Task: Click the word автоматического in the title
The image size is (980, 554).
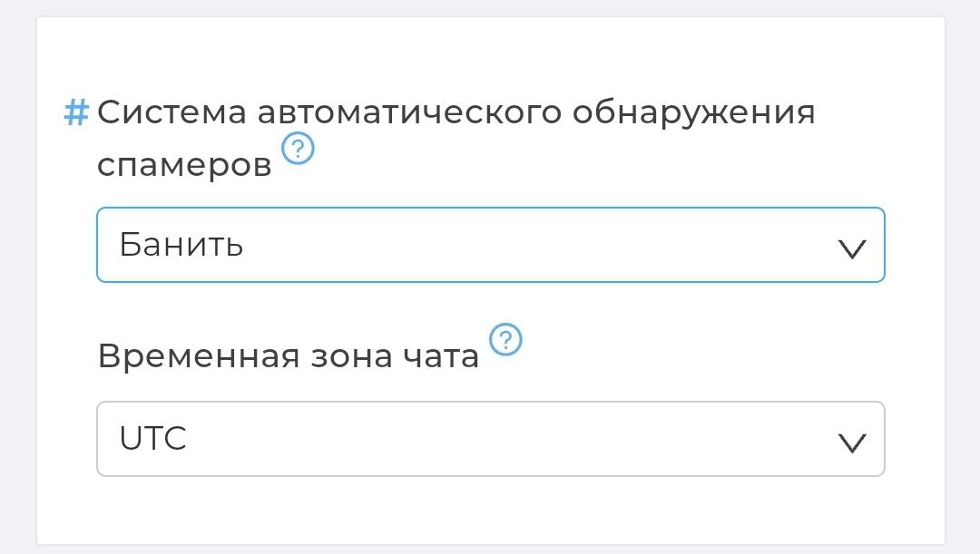Action: (409, 113)
